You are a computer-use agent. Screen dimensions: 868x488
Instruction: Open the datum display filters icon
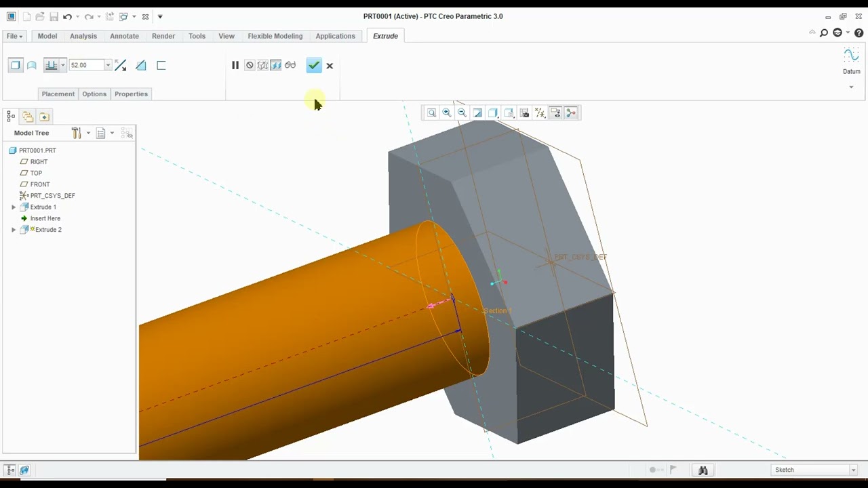point(540,113)
